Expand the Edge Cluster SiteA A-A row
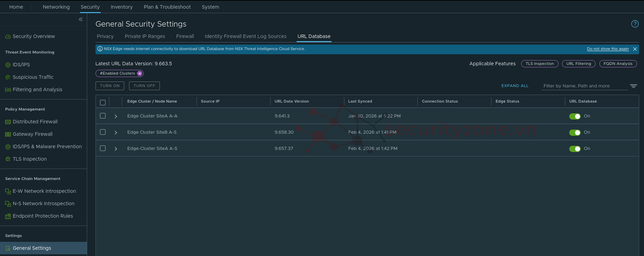 pyautogui.click(x=116, y=116)
